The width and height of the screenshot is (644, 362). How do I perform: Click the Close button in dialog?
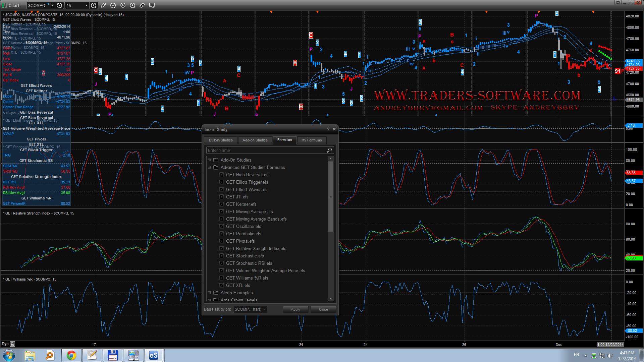point(323,309)
